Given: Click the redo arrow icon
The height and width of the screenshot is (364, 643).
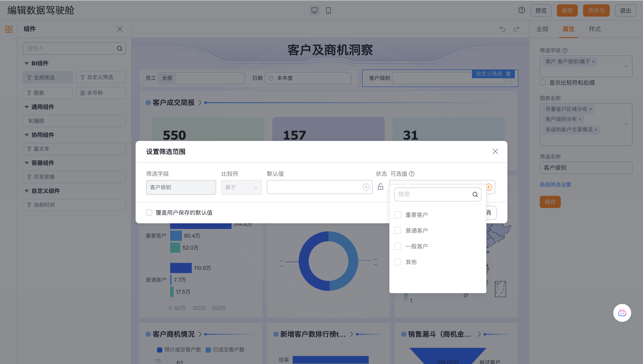Looking at the screenshot, I should click(516, 29).
